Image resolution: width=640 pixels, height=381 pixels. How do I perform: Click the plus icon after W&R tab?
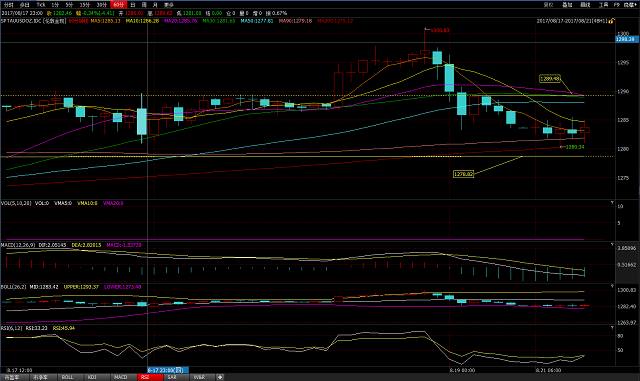coord(220,377)
